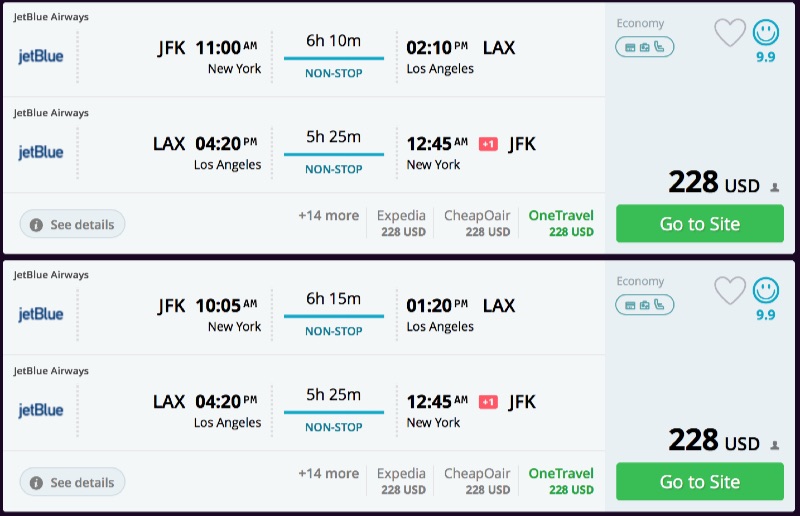Click smiley rating icon on second flight

coord(766,291)
